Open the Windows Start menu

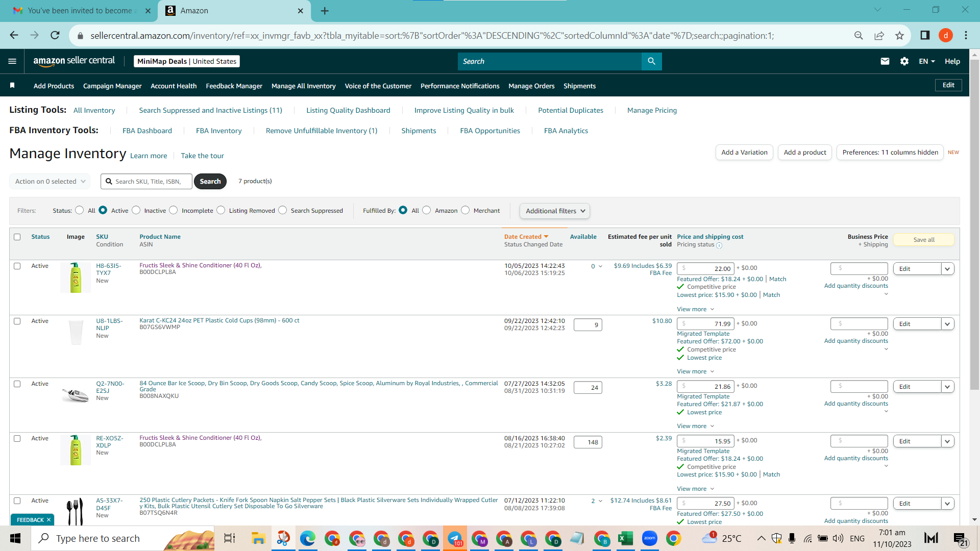coord(15,538)
